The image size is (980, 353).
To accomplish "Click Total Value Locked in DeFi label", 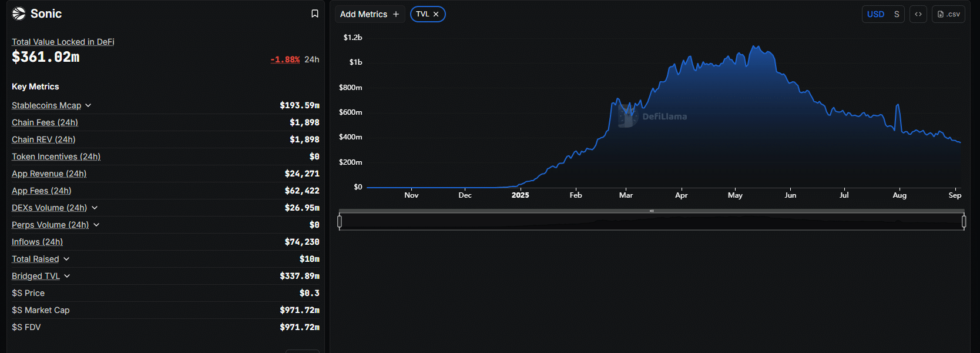I will (63, 42).
